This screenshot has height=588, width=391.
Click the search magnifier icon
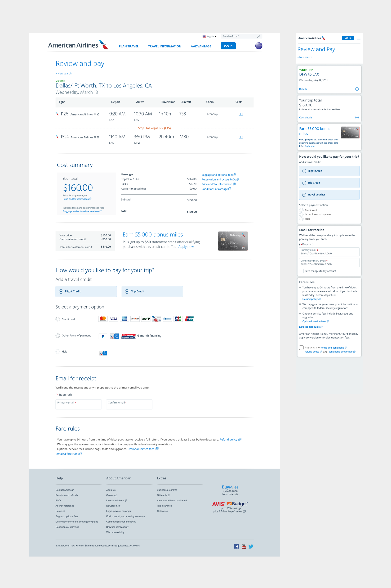pyautogui.click(x=258, y=36)
